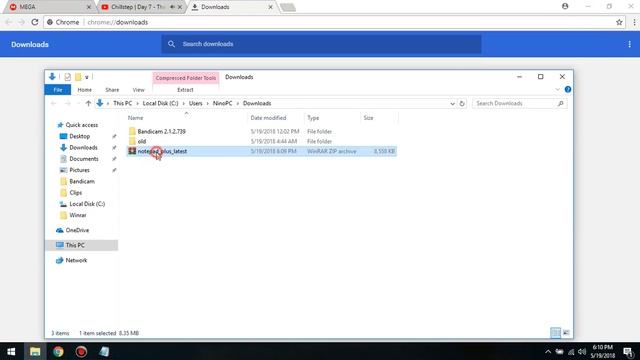Expand the Explorer ribbon chevron
The width and height of the screenshot is (640, 360).
point(558,89)
